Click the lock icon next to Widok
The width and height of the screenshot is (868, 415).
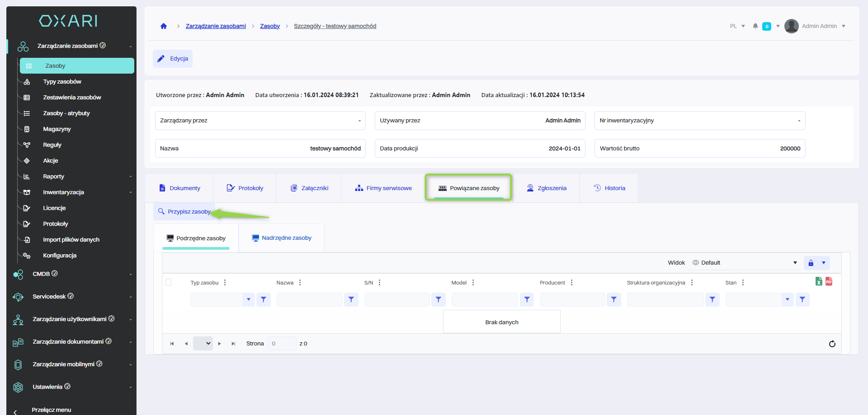tap(811, 263)
